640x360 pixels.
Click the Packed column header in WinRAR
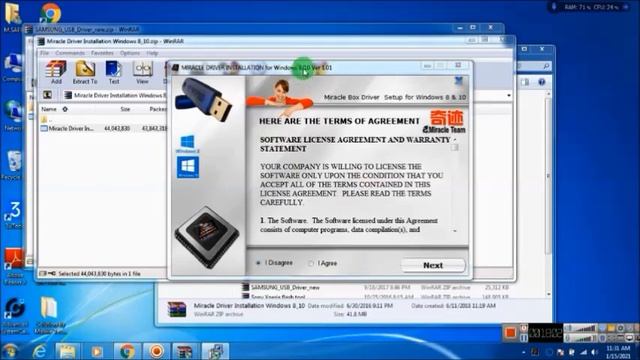(158, 109)
